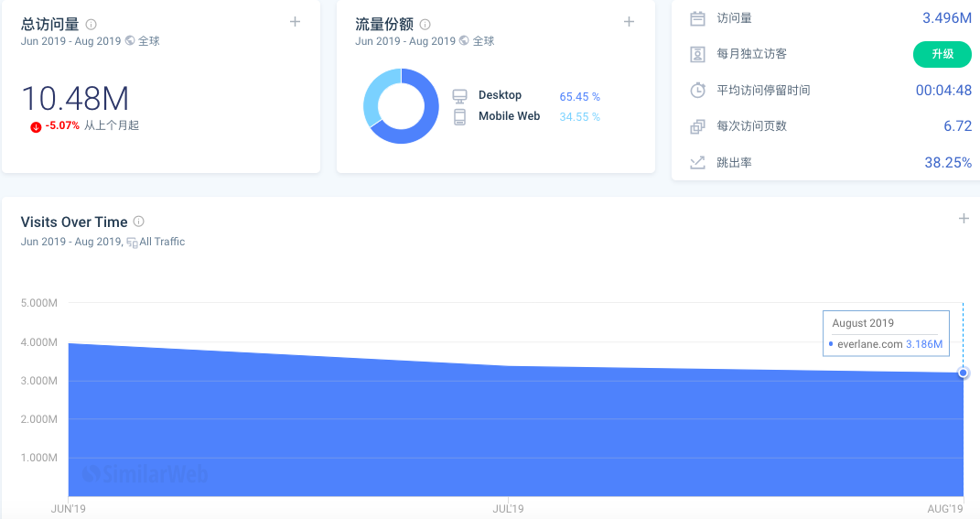Click the Mobile Web phone icon in legend

[460, 117]
